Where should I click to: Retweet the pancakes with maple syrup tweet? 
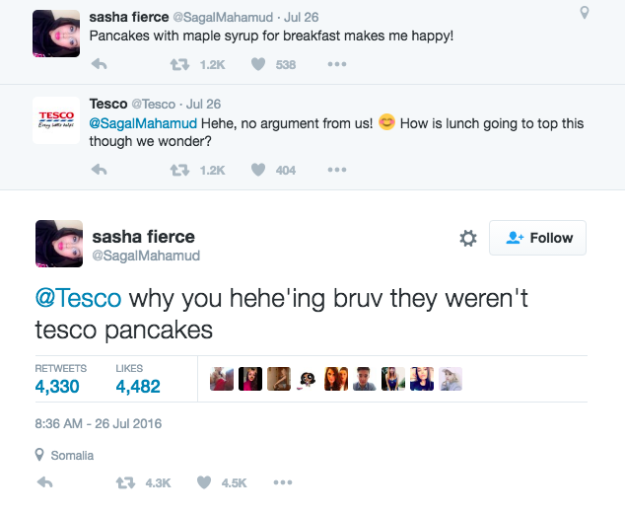(180, 65)
